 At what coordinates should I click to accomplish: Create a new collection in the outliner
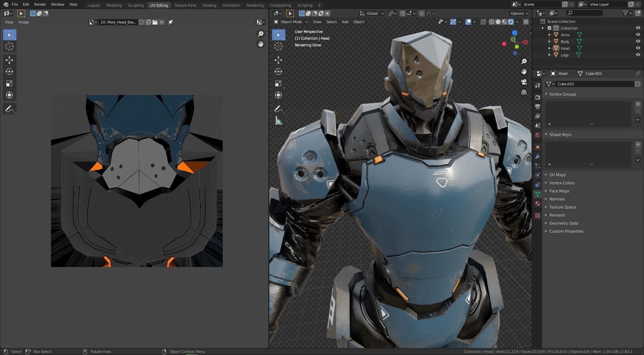tap(638, 13)
